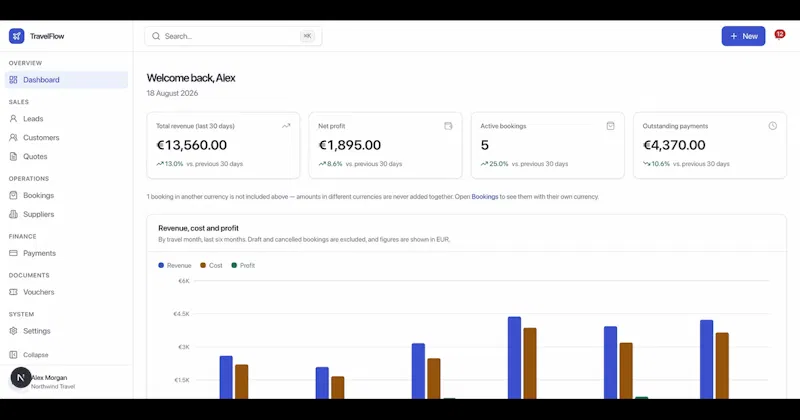Click the wallet icon on Net profit card
This screenshot has height=420, width=800.
tap(448, 126)
